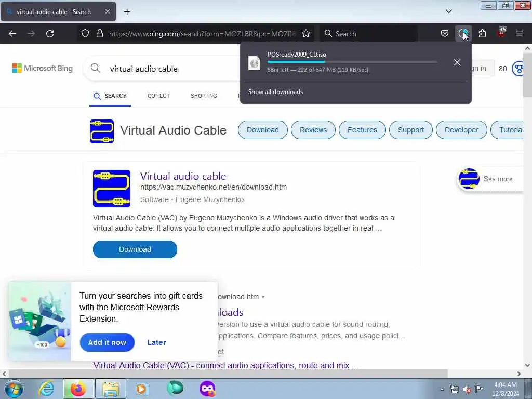The image size is (532, 399).
Task: Reload the current page
Action: [x=50, y=34]
